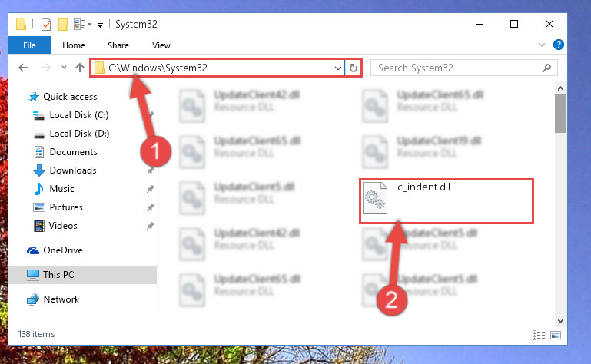Switch to details view icon in status bar
This screenshot has width=591, height=364.
tap(539, 335)
